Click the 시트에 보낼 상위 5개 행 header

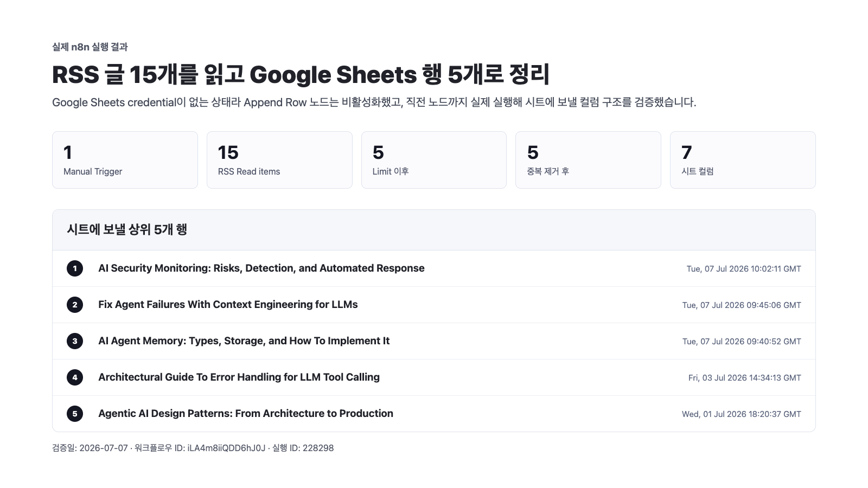click(127, 229)
